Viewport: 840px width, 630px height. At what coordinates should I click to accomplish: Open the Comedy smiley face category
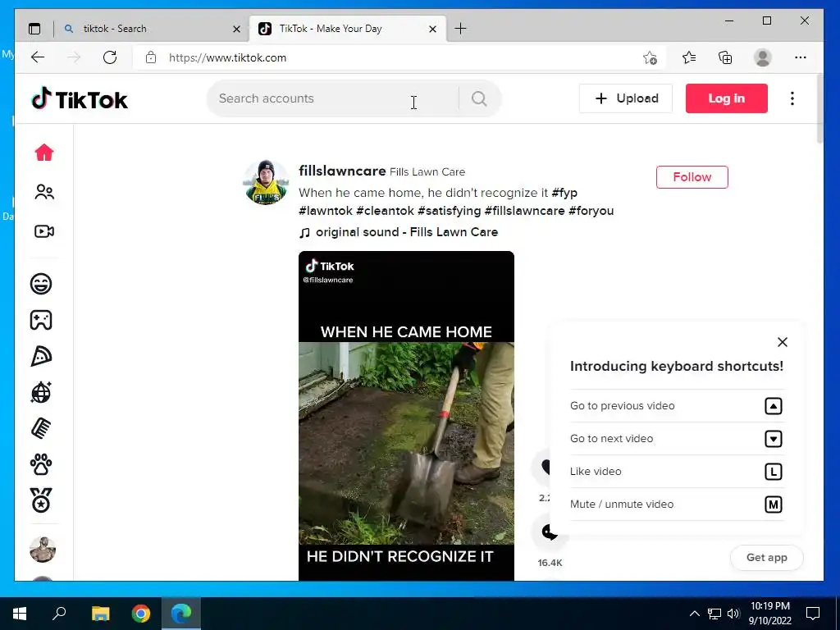[41, 283]
